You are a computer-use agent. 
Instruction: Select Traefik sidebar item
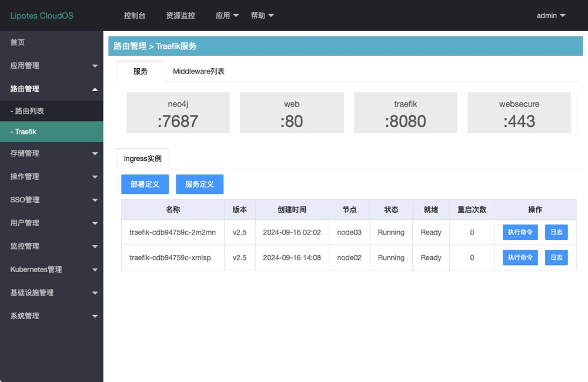pos(52,132)
